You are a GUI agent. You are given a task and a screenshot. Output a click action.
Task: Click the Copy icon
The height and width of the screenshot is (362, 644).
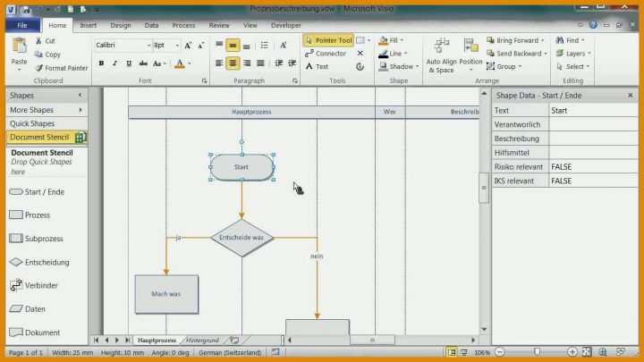coord(39,55)
